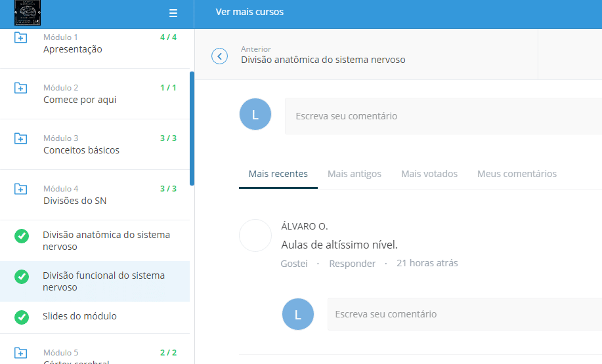The width and height of the screenshot is (602, 364).
Task: Click the hamburger menu icon in sidebar header
Action: coord(173,13)
